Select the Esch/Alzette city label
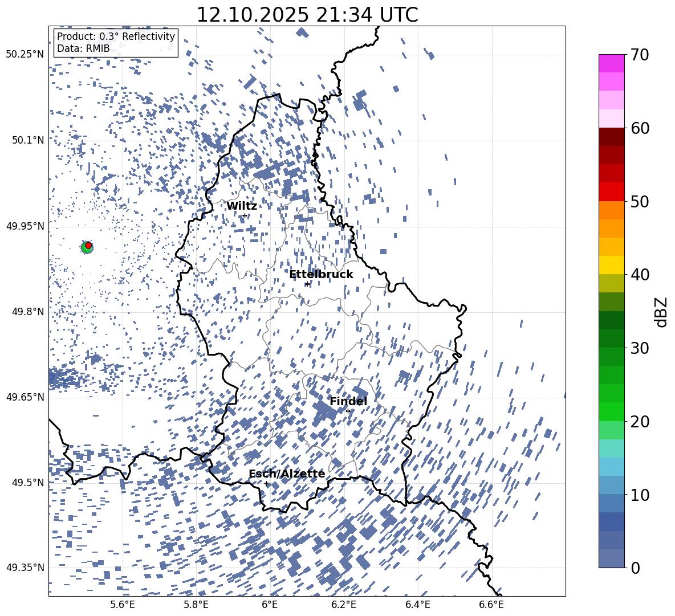675x616 pixels. (x=287, y=474)
